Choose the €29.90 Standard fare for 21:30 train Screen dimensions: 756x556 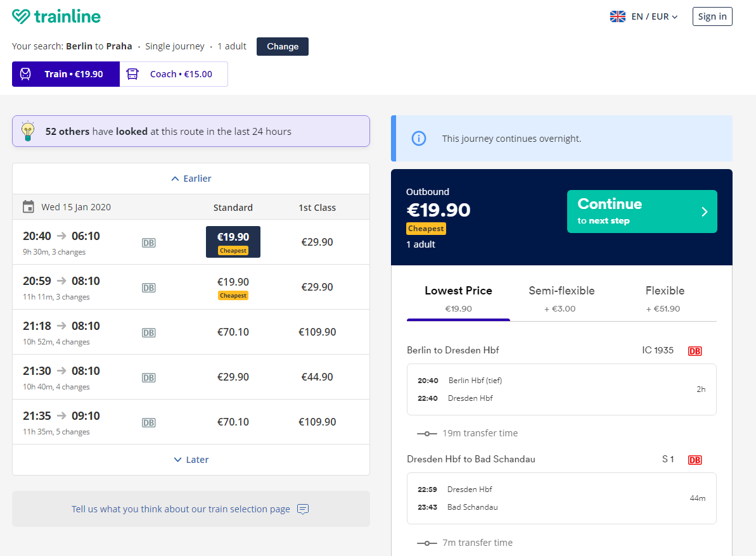pyautogui.click(x=233, y=377)
